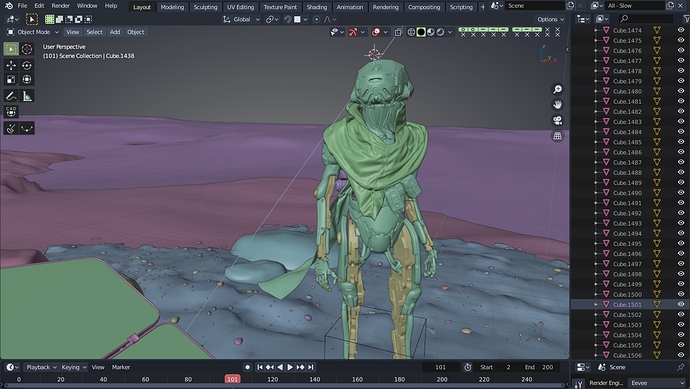Image resolution: width=690 pixels, height=389 pixels.
Task: Expand the Cube.1501 tree row
Action: [596, 304]
